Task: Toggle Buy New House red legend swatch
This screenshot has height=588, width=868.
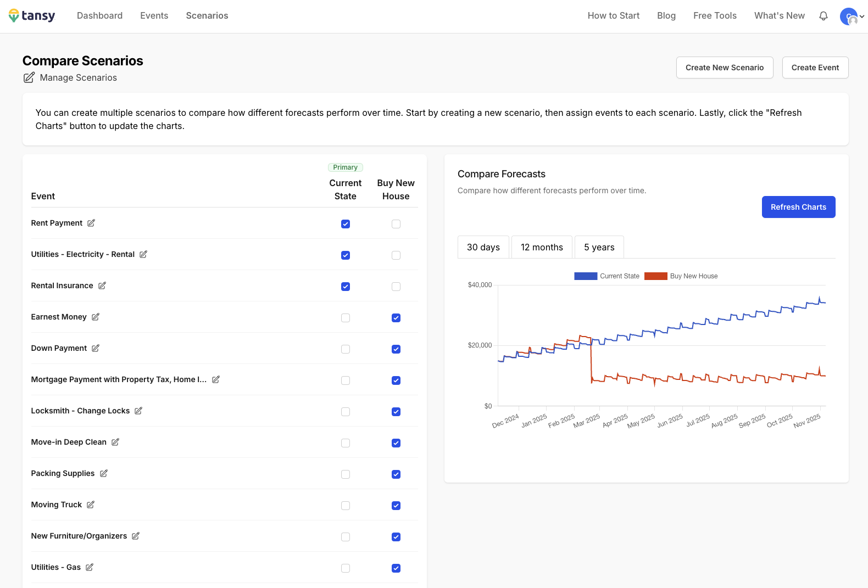Action: click(x=655, y=276)
